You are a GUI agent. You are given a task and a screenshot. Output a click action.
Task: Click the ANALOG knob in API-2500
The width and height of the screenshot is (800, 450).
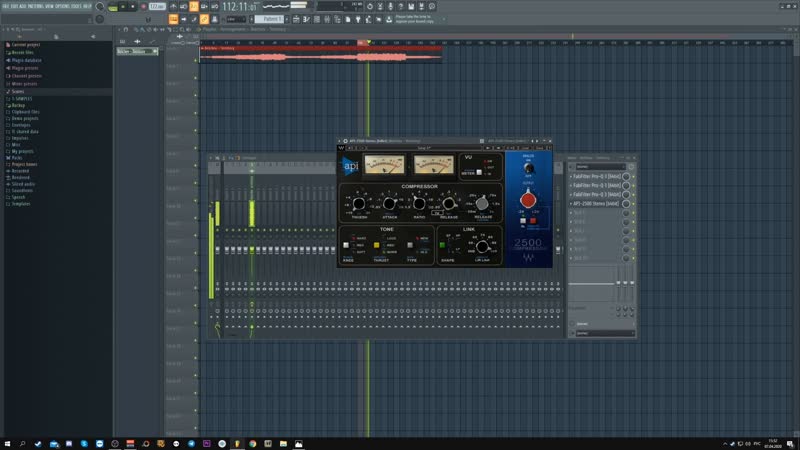[529, 167]
